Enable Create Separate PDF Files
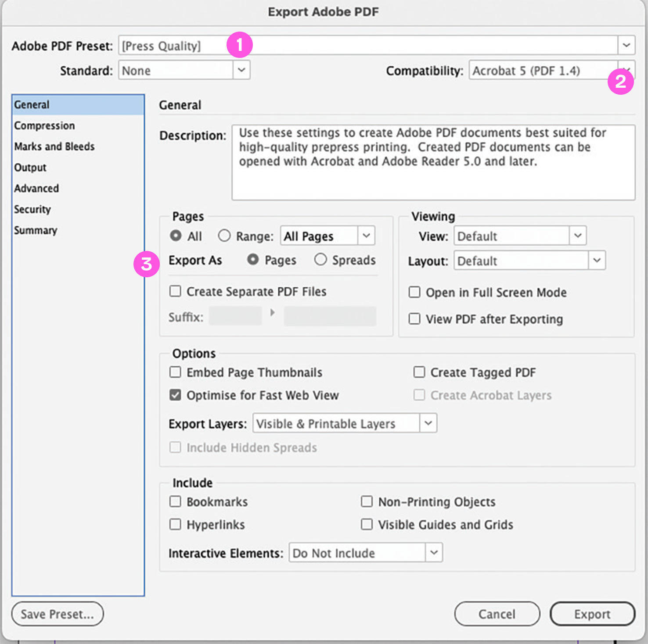 [175, 291]
